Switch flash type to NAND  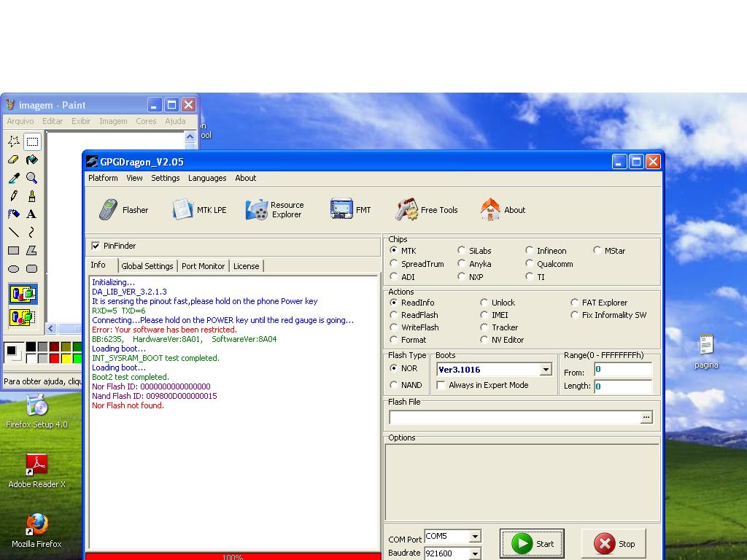click(x=393, y=385)
